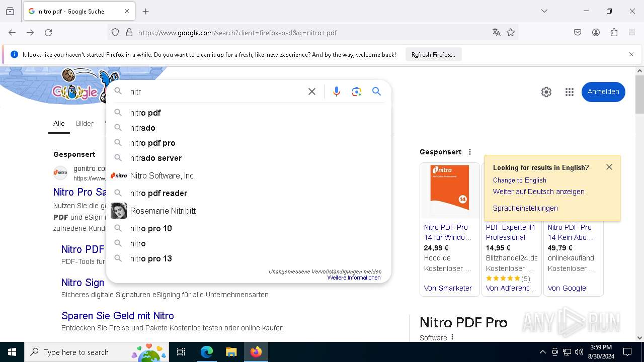Switch to the Alle results tab
Image resolution: width=644 pixels, height=362 pixels.
(x=59, y=124)
